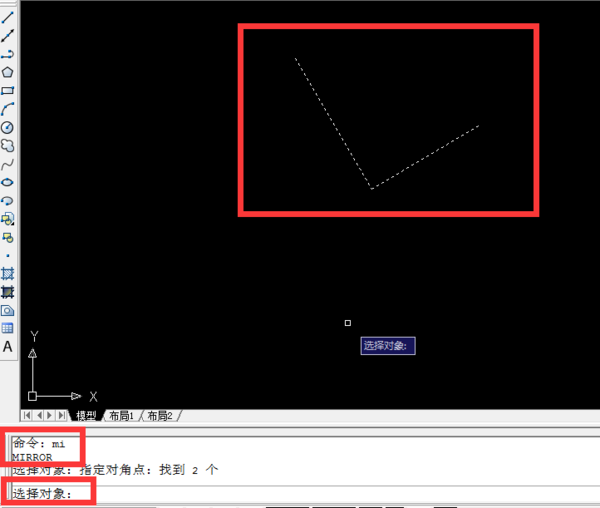Image resolution: width=600 pixels, height=508 pixels.
Task: Pick the steep dashed line on left
Action: tap(333, 123)
